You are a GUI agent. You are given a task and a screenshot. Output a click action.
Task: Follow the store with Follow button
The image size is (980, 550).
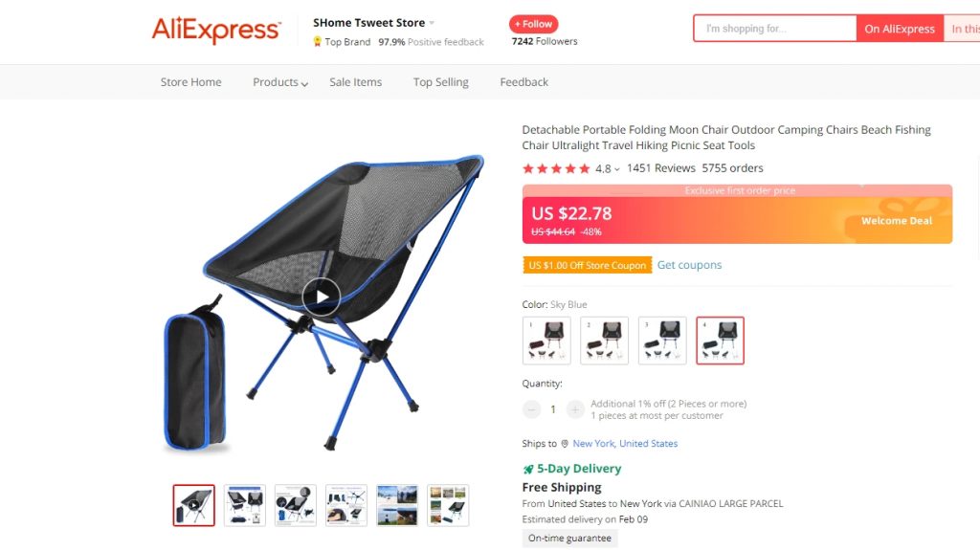534,24
